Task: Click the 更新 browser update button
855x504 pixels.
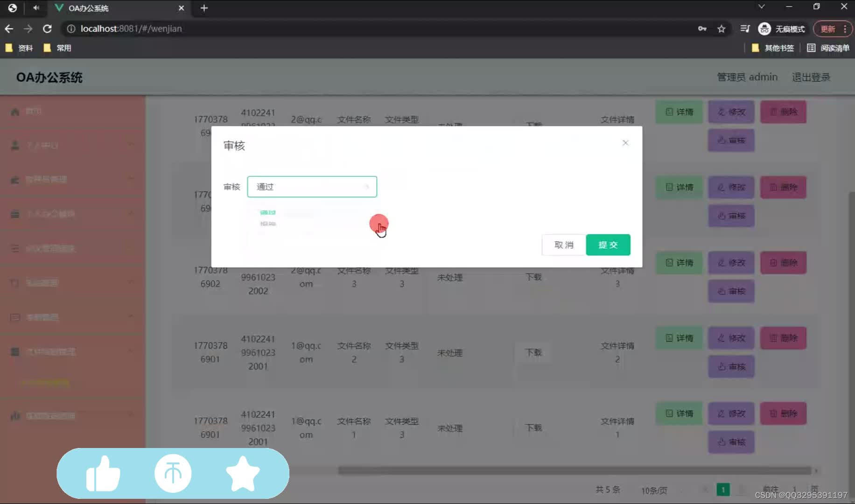Action: (833, 28)
